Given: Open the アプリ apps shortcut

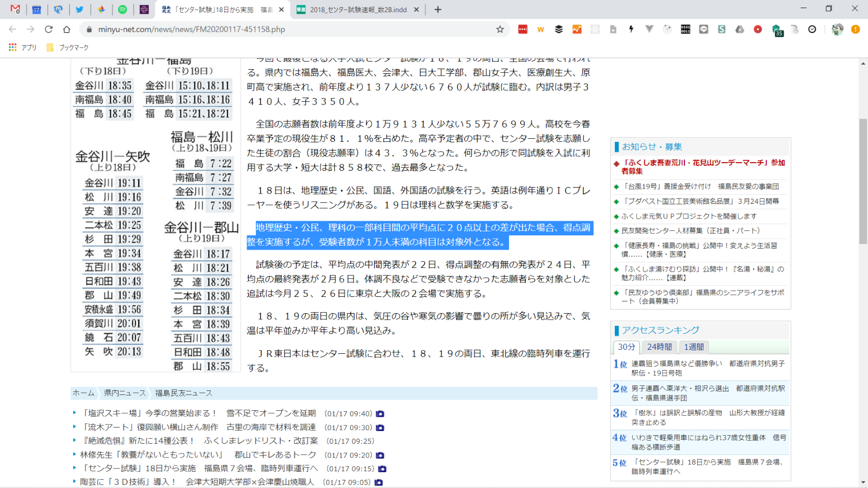Looking at the screenshot, I should pyautogui.click(x=23, y=47).
